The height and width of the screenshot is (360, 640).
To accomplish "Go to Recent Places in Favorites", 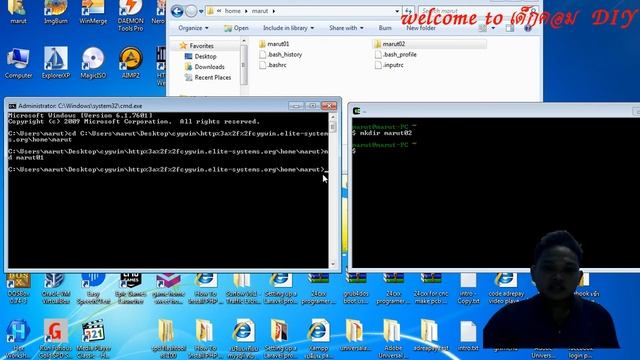I will pyautogui.click(x=208, y=78).
